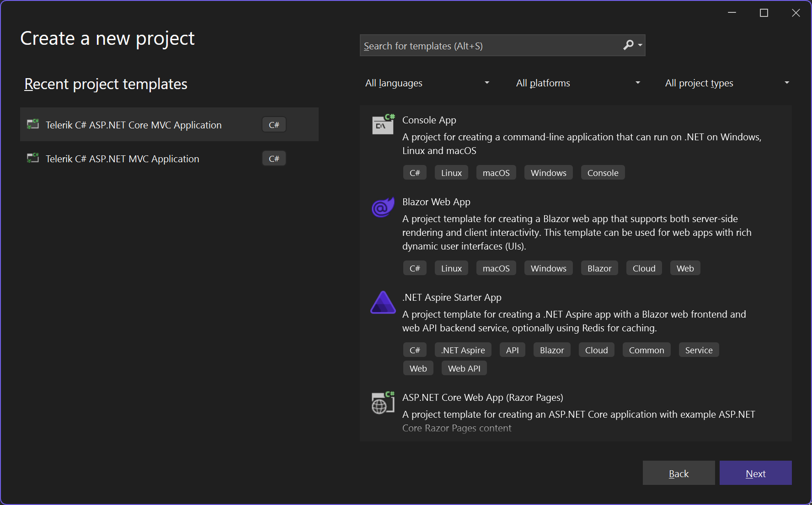The image size is (812, 505).
Task: Click the Console App template icon
Action: click(x=383, y=124)
